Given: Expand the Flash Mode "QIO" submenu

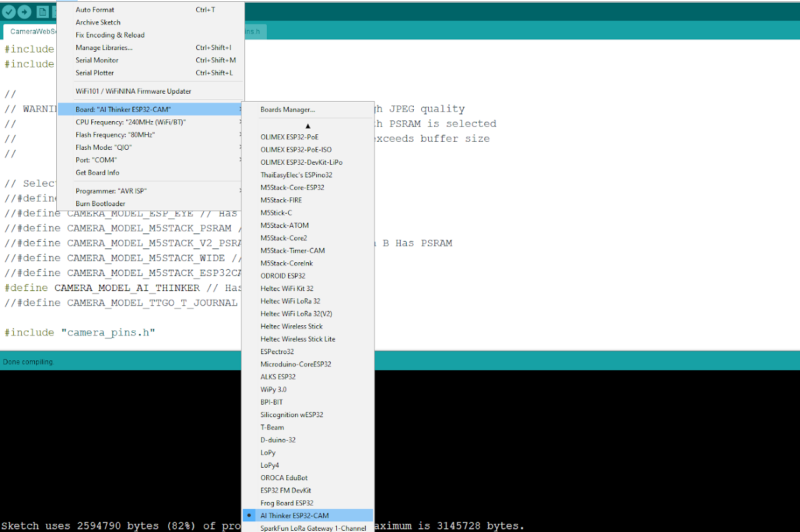Looking at the screenshot, I should click(150, 147).
